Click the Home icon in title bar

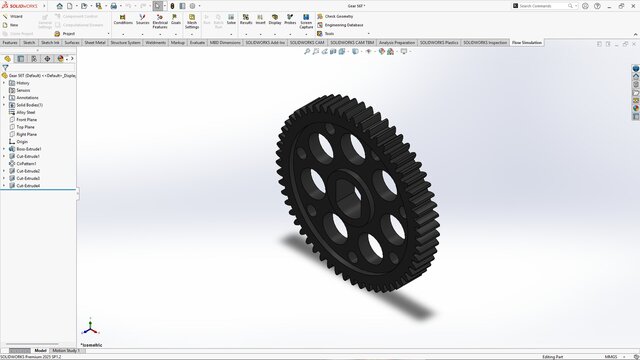60,6
